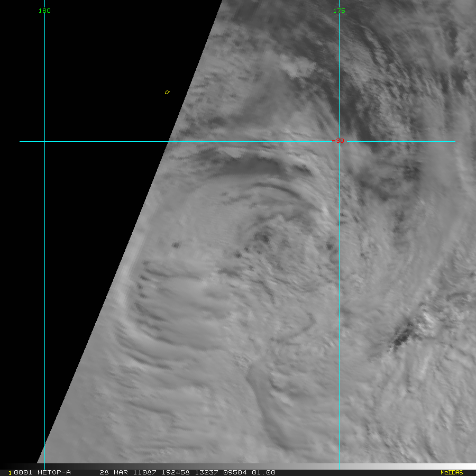Click the METOP-A satellite name label

tap(52, 472)
